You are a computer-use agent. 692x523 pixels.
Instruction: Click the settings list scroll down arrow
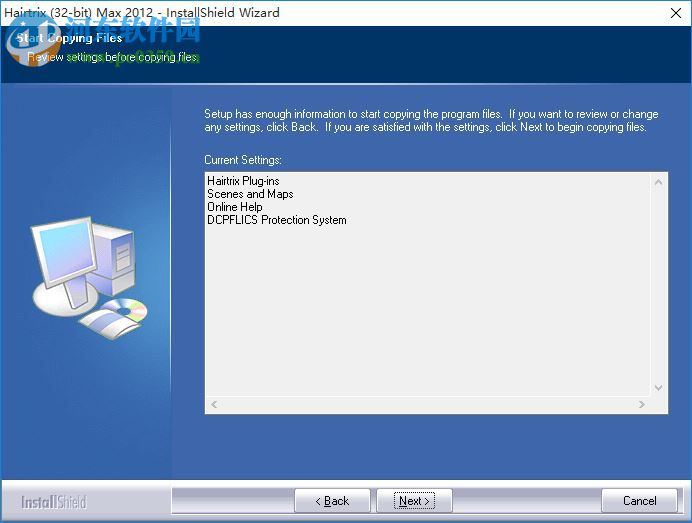[658, 388]
